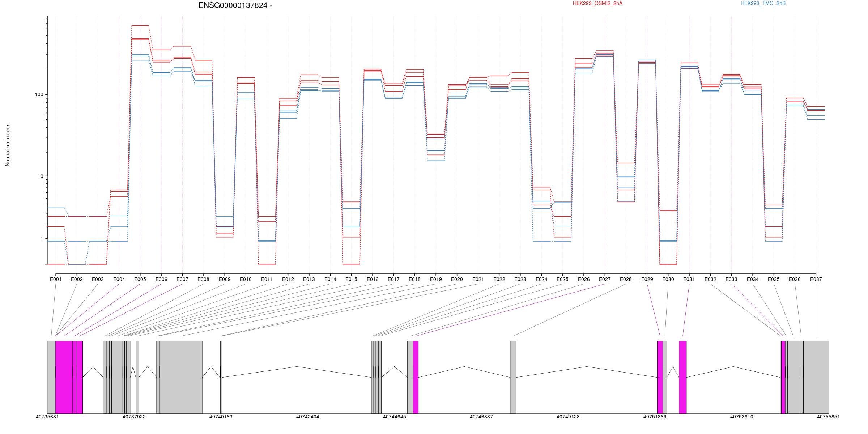Click exon label E004
The width and height of the screenshot is (868, 434).
(x=119, y=279)
